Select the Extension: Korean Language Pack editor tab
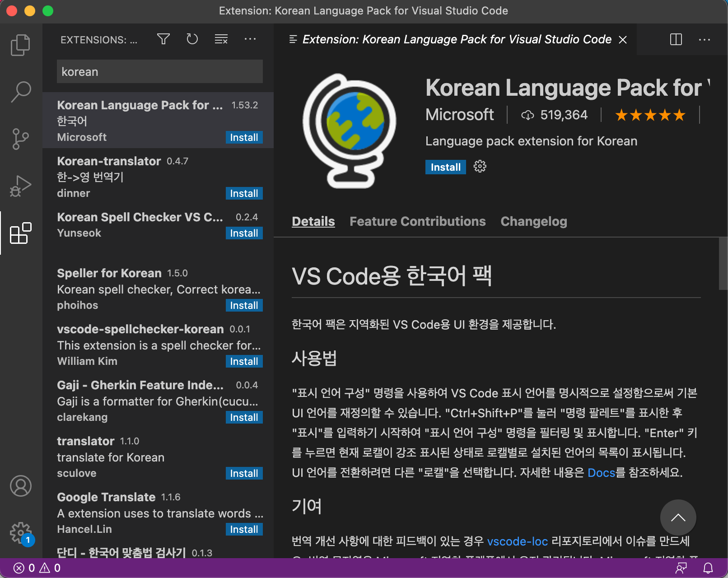The height and width of the screenshot is (578, 728). (x=455, y=39)
